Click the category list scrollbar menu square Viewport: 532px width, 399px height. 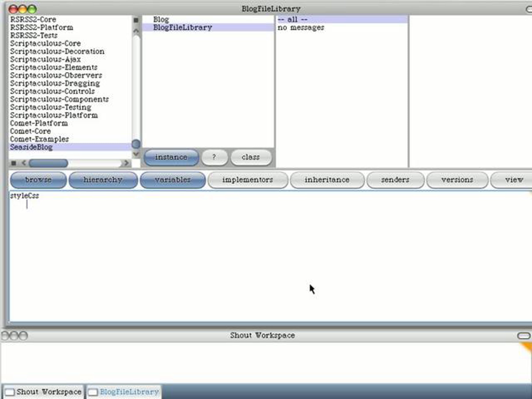tap(136, 20)
